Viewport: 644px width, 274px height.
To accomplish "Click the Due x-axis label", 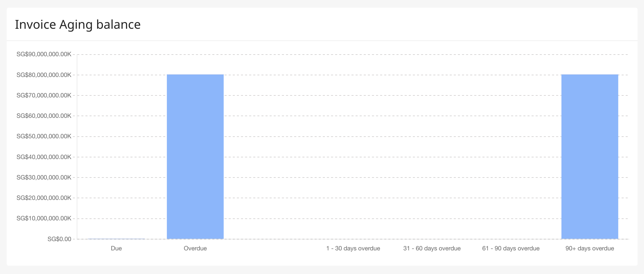I will coord(116,248).
